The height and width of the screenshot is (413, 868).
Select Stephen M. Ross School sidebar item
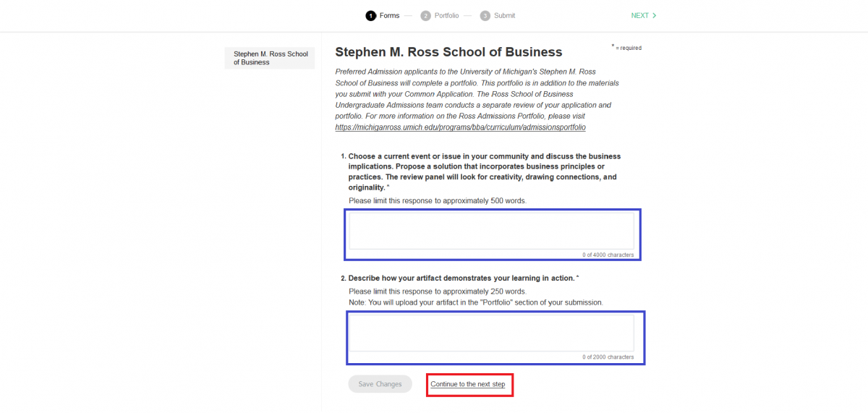[270, 58]
